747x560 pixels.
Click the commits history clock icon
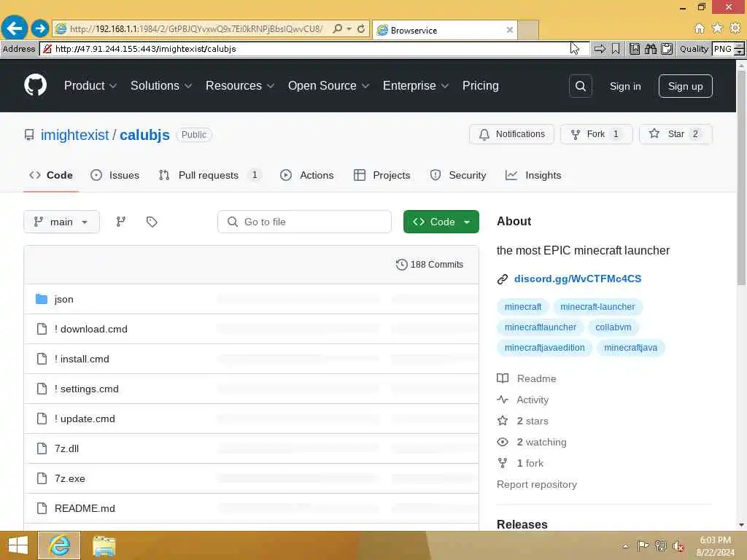click(402, 264)
